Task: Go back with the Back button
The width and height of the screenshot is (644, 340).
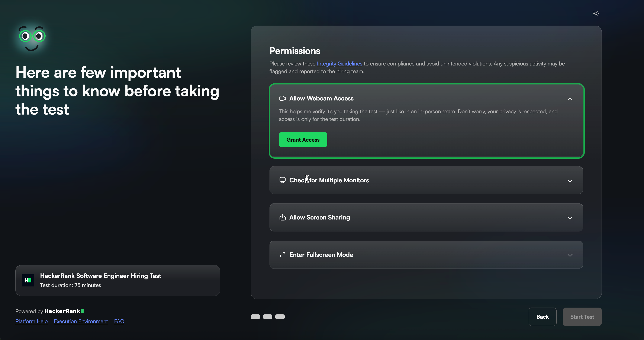Action: coord(542,317)
